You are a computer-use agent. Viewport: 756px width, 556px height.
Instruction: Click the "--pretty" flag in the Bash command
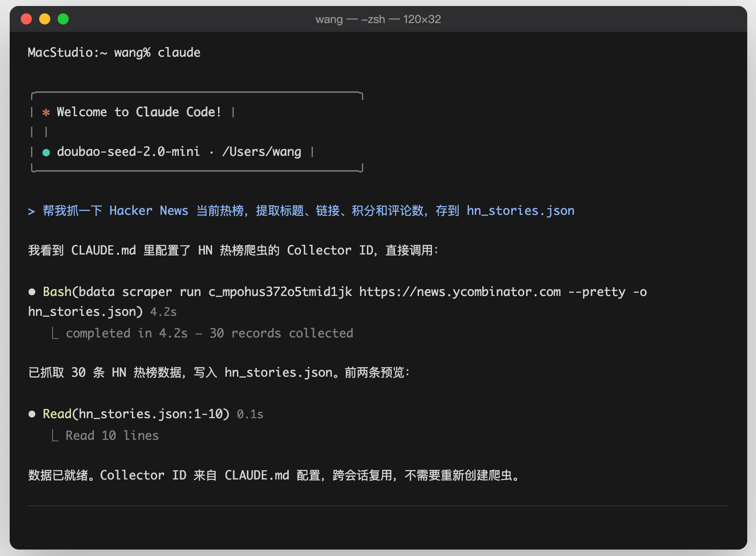click(x=597, y=292)
